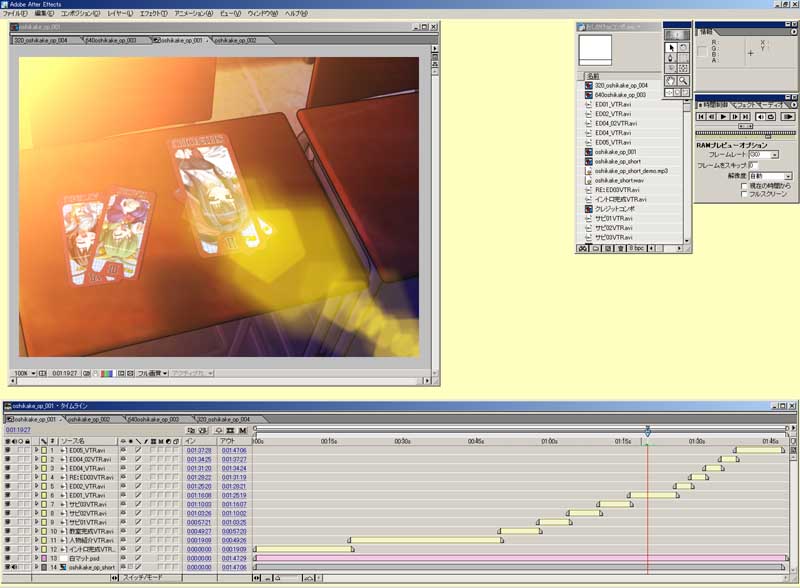The width and height of the screenshot is (800, 588).
Task: Click the スイッチ/モード toggle button
Action: pos(143,578)
